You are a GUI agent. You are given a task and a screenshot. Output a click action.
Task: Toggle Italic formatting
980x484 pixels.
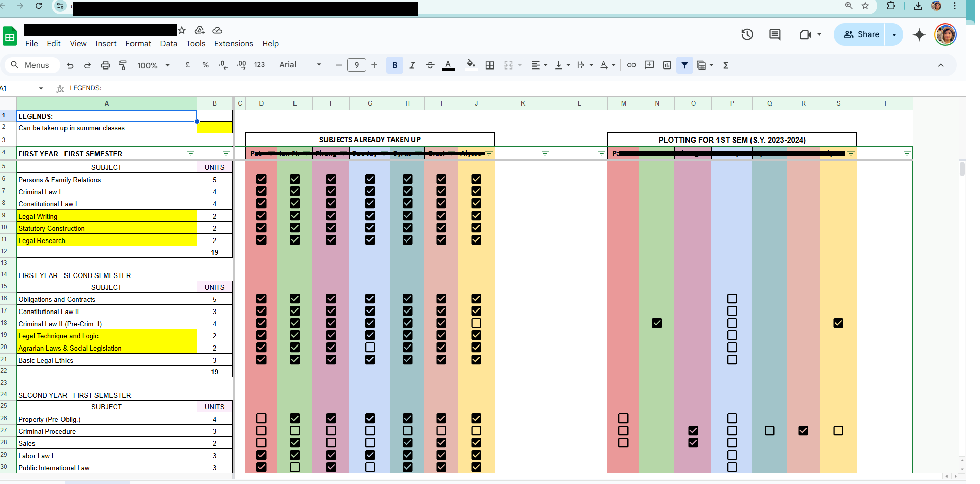pos(412,65)
